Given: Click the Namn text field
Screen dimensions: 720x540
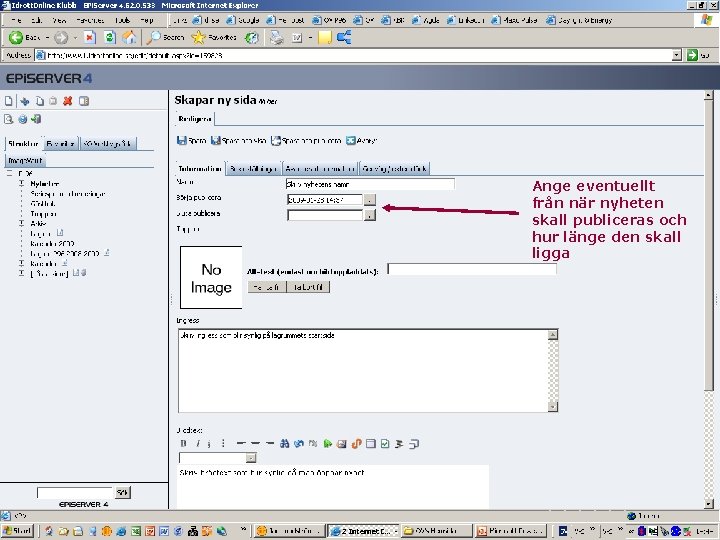Looking at the screenshot, I should click(x=370, y=184).
